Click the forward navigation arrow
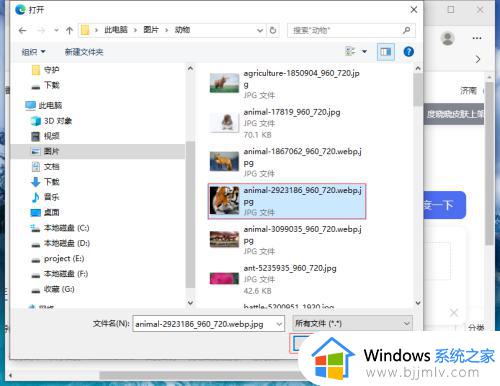500x386 pixels. click(x=41, y=31)
